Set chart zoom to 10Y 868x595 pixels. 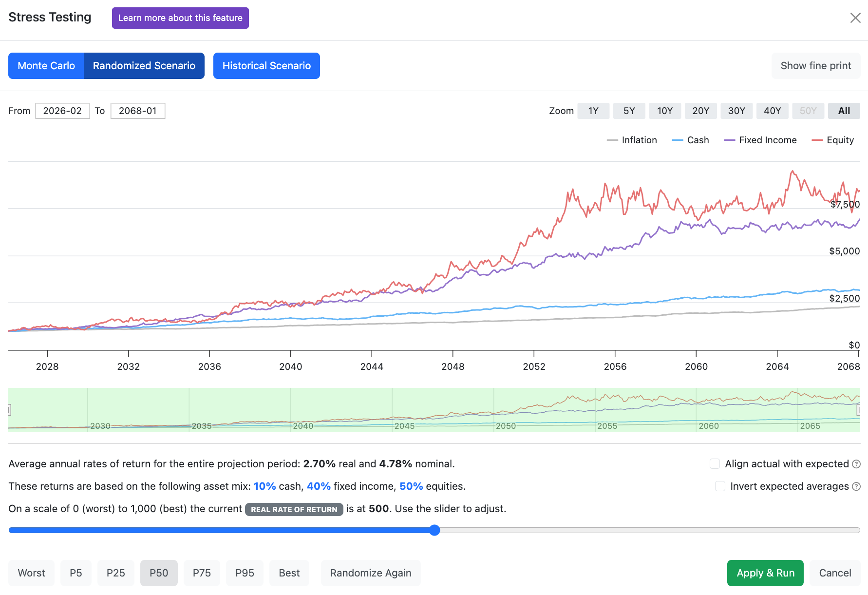[665, 111]
